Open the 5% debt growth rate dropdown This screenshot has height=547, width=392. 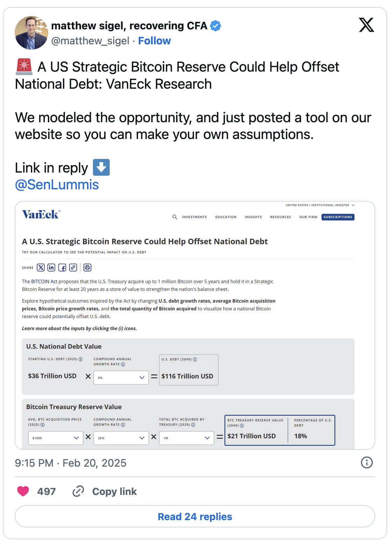coord(121,378)
